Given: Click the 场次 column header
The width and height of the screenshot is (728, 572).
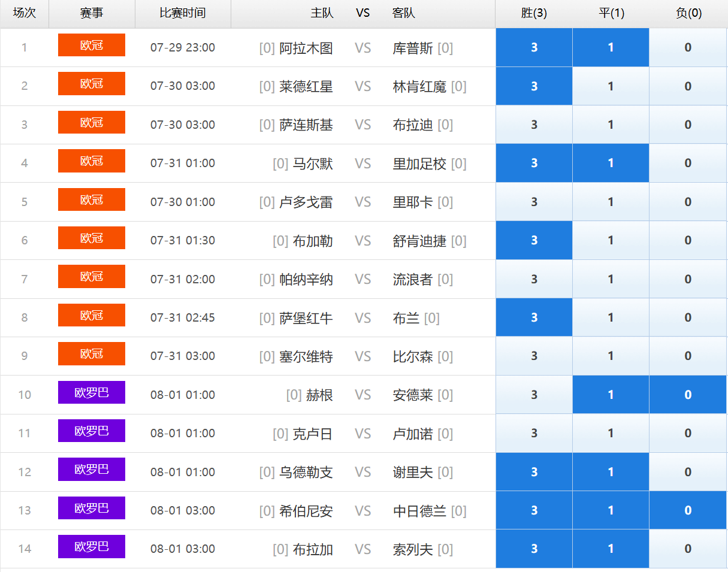Looking at the screenshot, I should 25,13.
